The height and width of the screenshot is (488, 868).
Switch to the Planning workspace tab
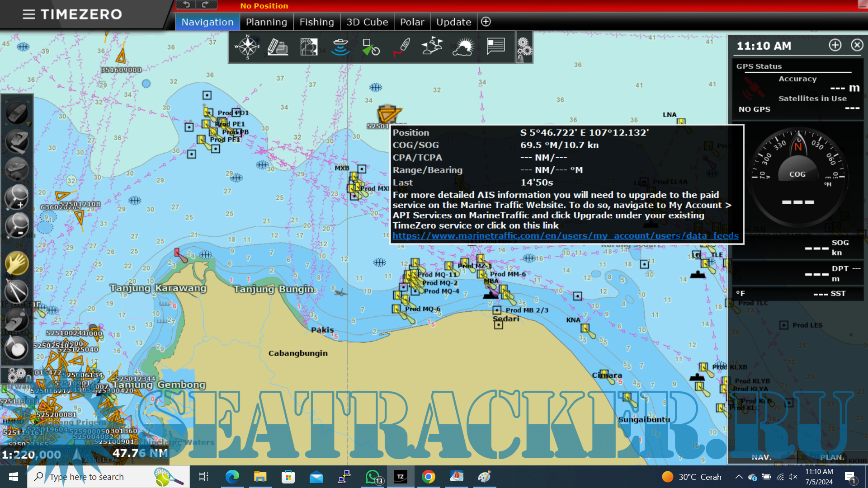pos(266,22)
